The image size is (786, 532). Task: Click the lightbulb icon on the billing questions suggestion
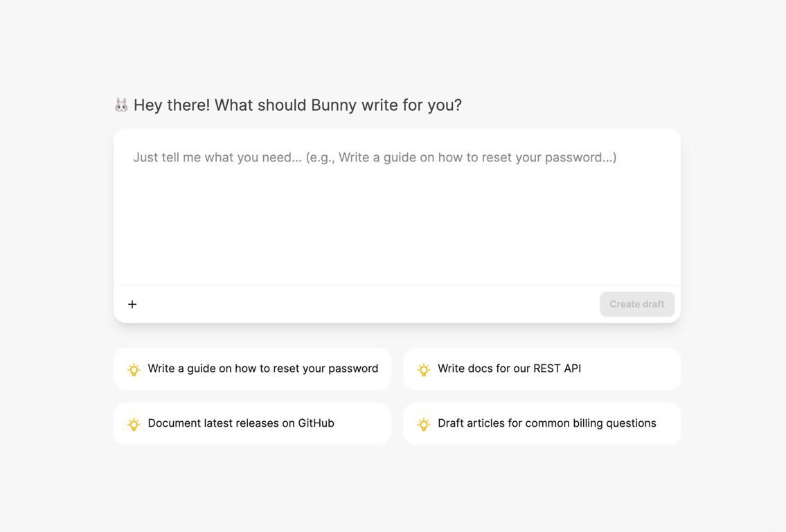[x=424, y=424]
